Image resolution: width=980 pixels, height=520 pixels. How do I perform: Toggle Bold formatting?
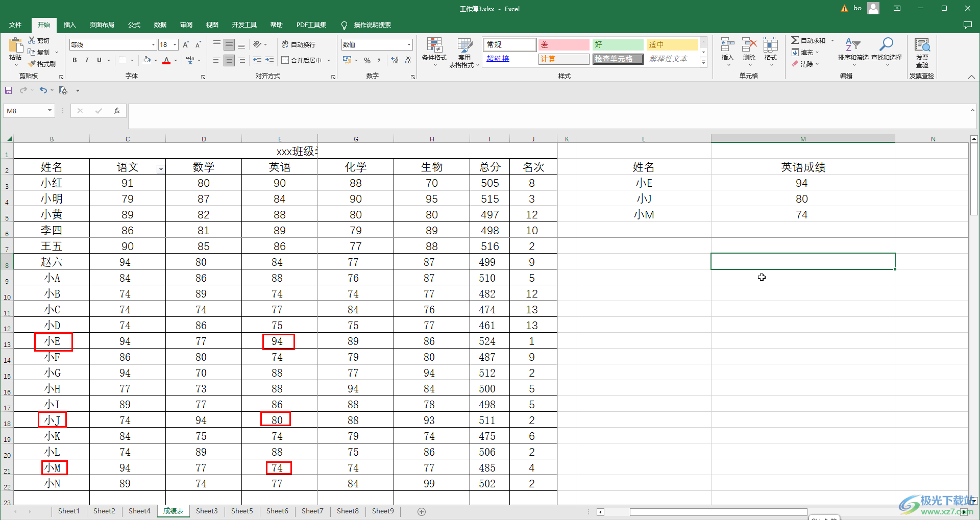point(75,60)
